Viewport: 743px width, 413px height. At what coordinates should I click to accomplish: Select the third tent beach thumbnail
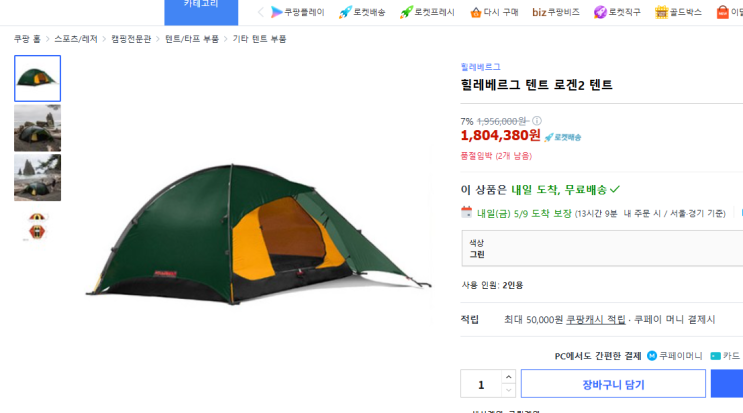(37, 178)
